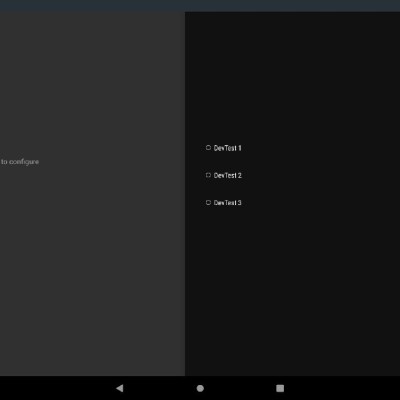Viewport: 400px width, 400px height.
Task: Click the blank navigation bar left of the back icon
Action: 57,388
